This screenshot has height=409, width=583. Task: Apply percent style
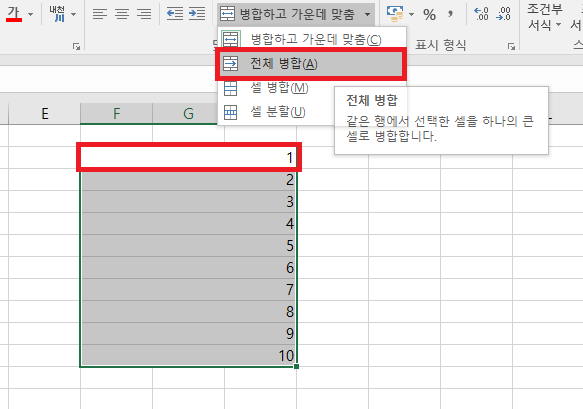429,15
